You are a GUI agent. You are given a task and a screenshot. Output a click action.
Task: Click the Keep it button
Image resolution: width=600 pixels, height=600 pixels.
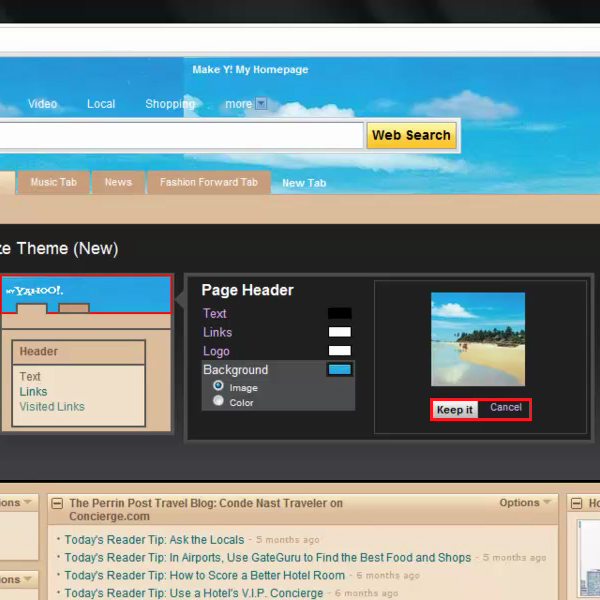tap(455, 410)
